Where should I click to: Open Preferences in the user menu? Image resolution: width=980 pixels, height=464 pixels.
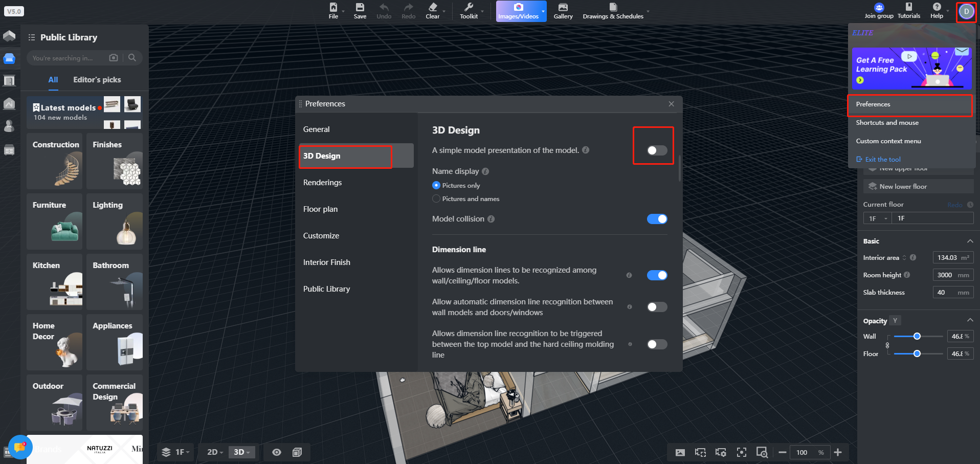[910, 104]
